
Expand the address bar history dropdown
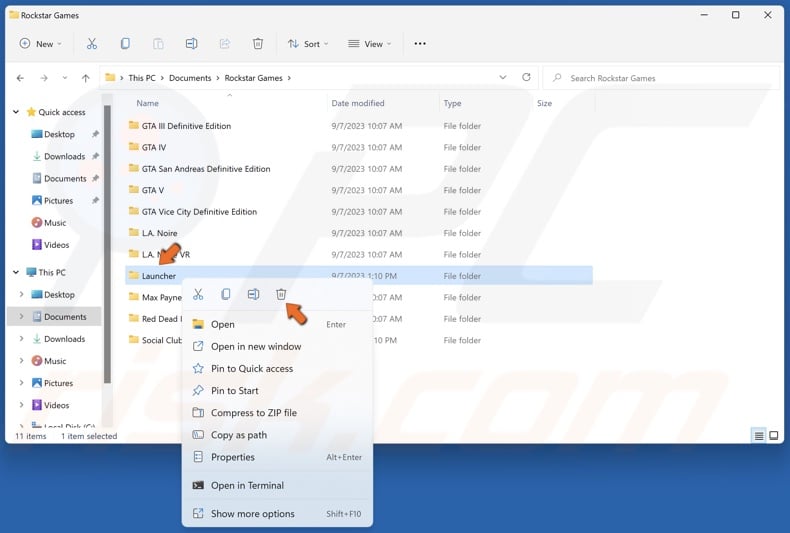[503, 78]
